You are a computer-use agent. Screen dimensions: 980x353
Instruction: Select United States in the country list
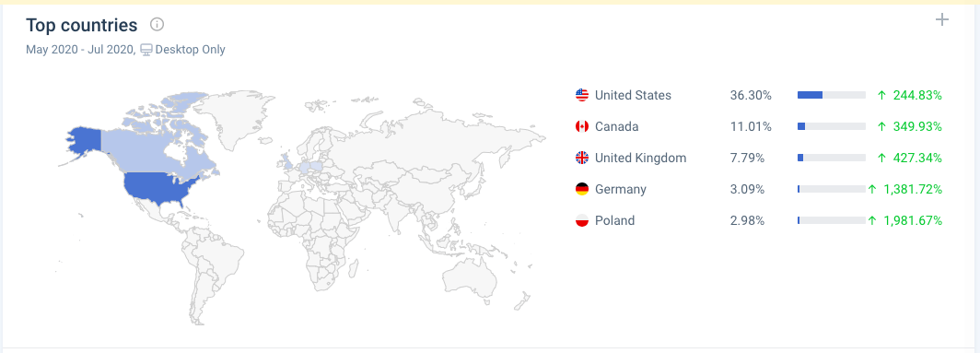click(x=633, y=95)
